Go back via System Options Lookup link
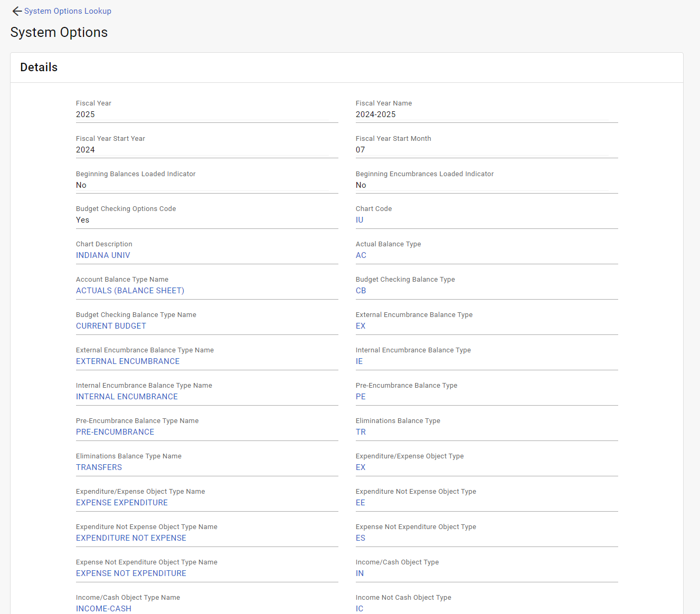 pos(68,11)
